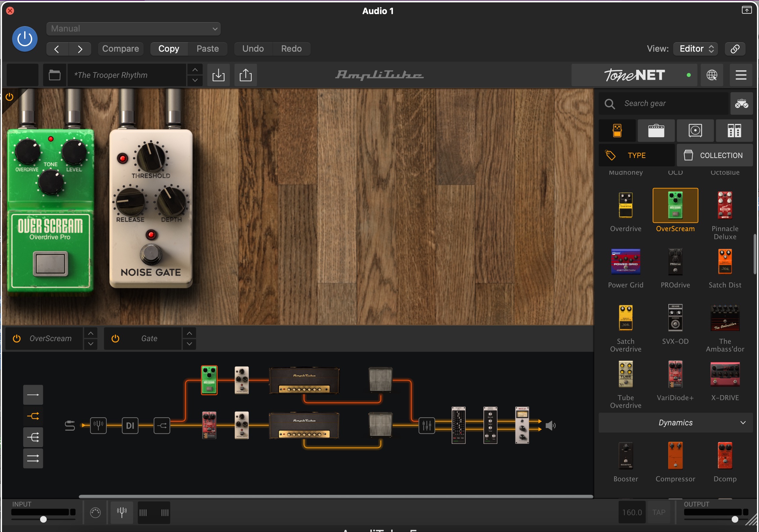Viewport: 759px width, 532px height.
Task: Select the cabinet gear category tab
Action: click(695, 130)
